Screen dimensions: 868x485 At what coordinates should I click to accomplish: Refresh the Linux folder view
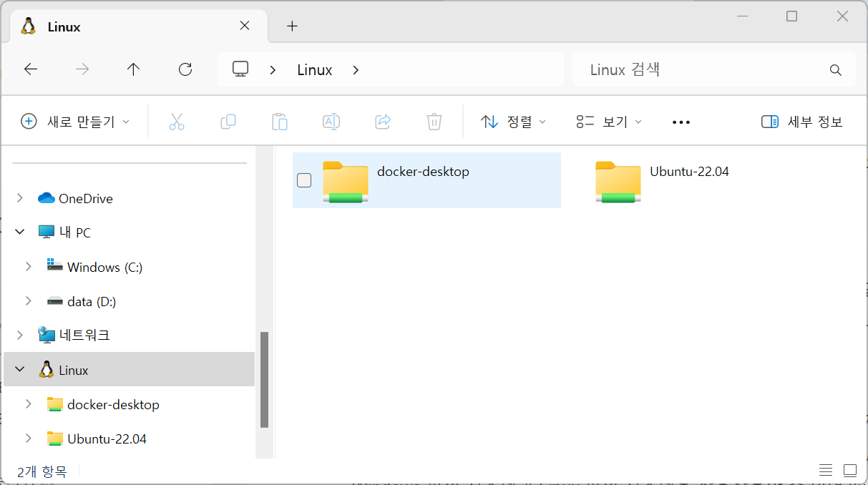185,69
